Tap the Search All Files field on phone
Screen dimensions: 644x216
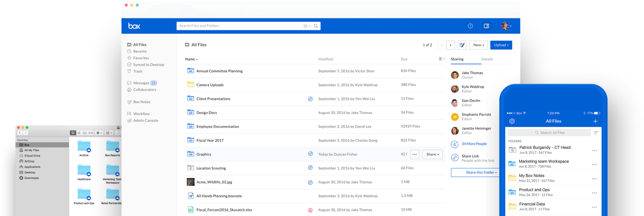tap(549, 132)
